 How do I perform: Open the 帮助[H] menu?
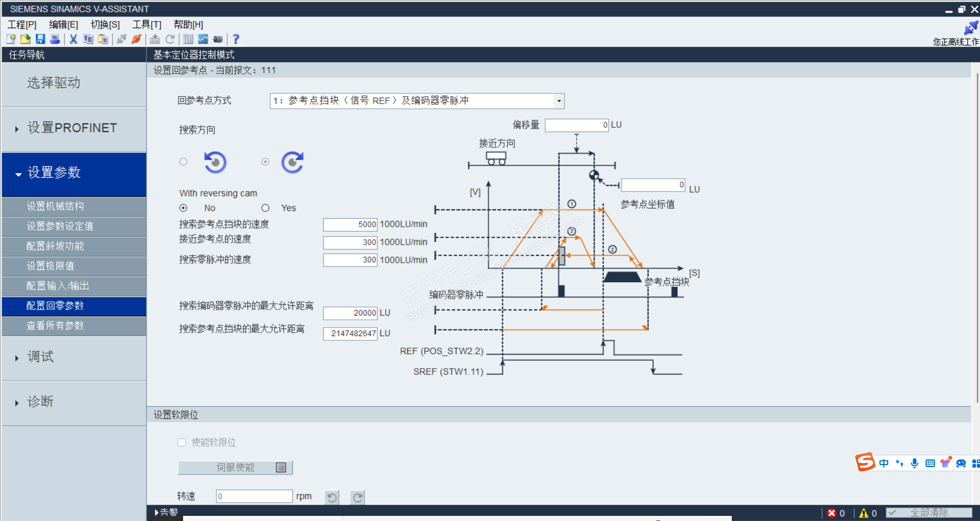click(188, 25)
